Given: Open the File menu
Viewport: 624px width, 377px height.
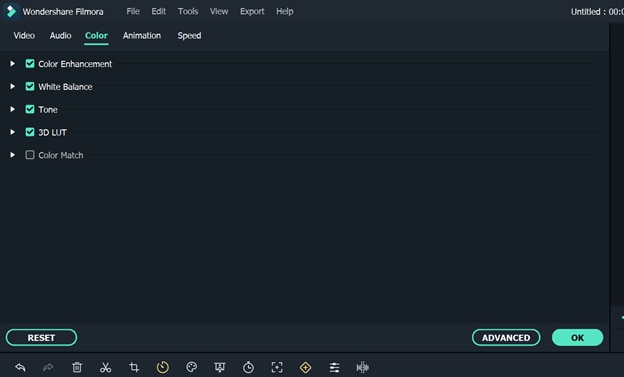Looking at the screenshot, I should (x=133, y=12).
